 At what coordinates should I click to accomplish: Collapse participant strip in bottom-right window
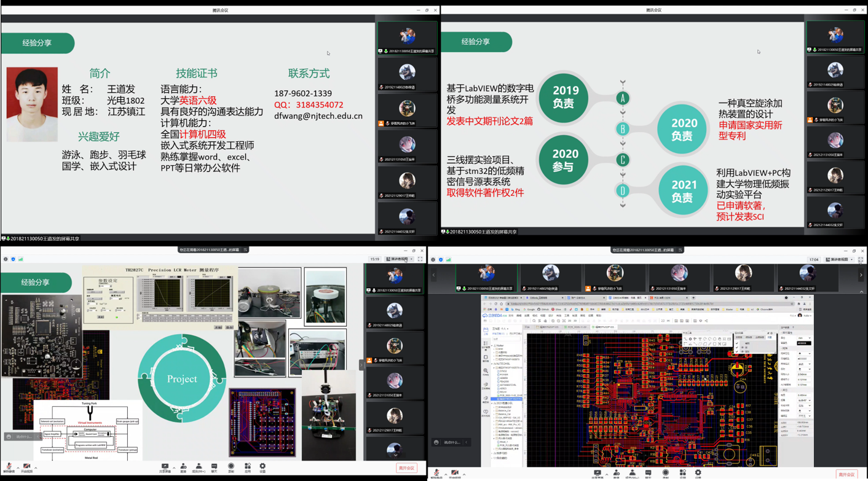coord(861,292)
